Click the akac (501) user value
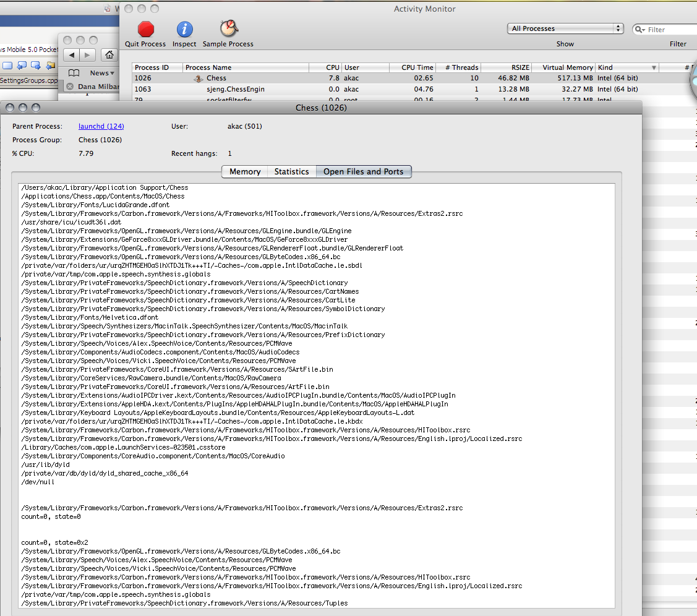 click(245, 126)
